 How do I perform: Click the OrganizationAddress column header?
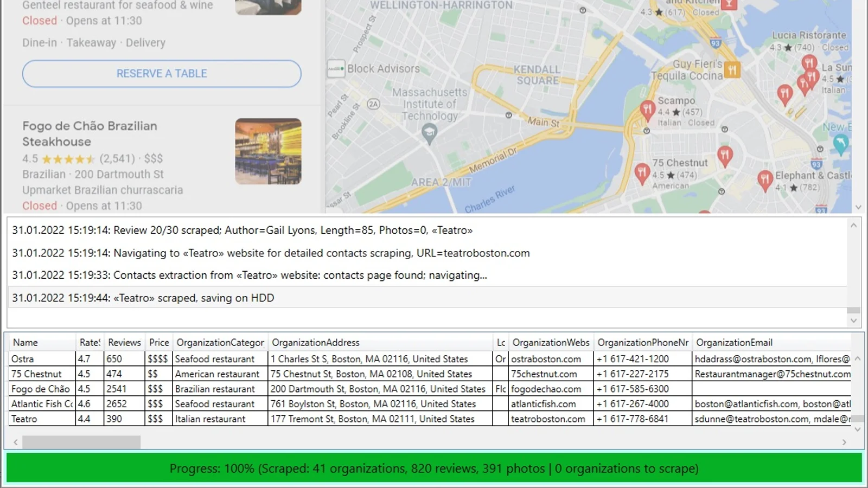[380, 343]
